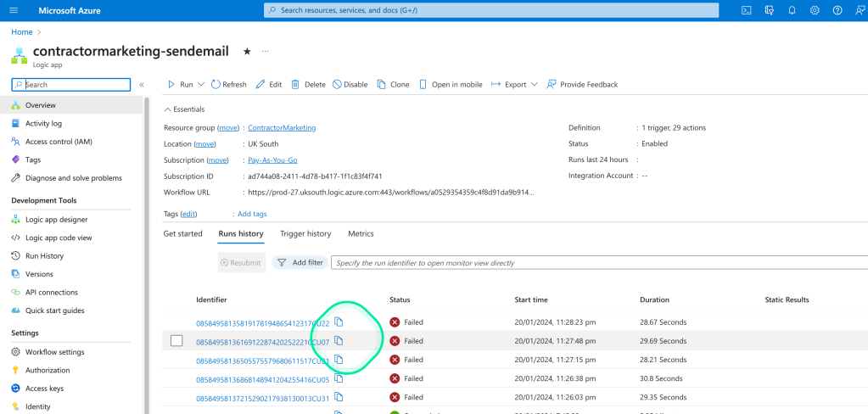Open the help question mark icon
868x414 pixels.
point(837,10)
